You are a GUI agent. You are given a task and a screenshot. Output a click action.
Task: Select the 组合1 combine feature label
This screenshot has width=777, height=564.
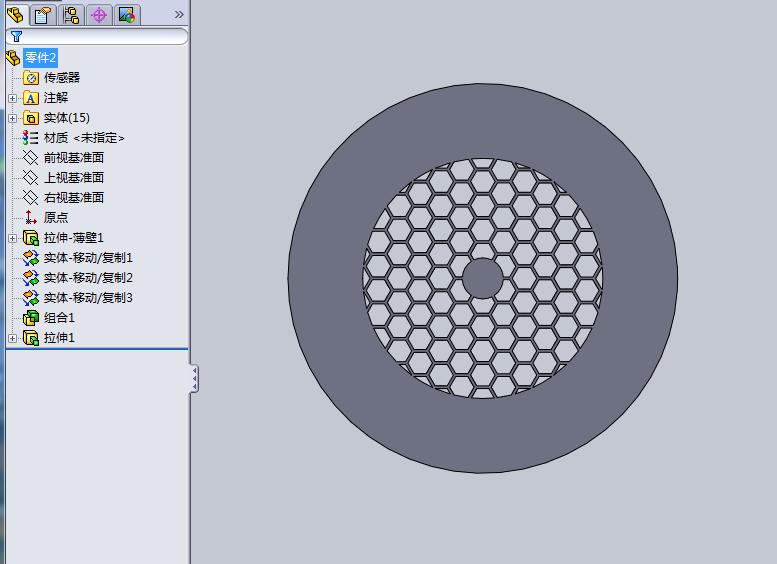[x=59, y=317]
